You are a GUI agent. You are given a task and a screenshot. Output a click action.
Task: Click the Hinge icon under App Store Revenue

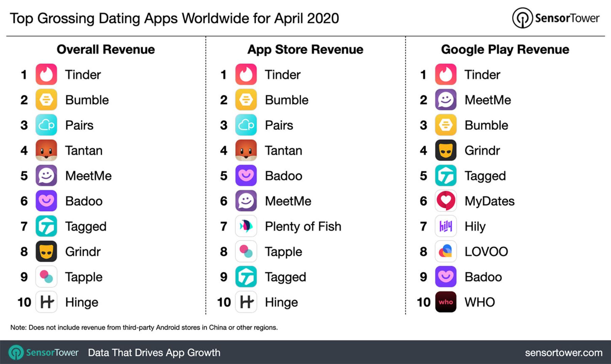pyautogui.click(x=246, y=302)
